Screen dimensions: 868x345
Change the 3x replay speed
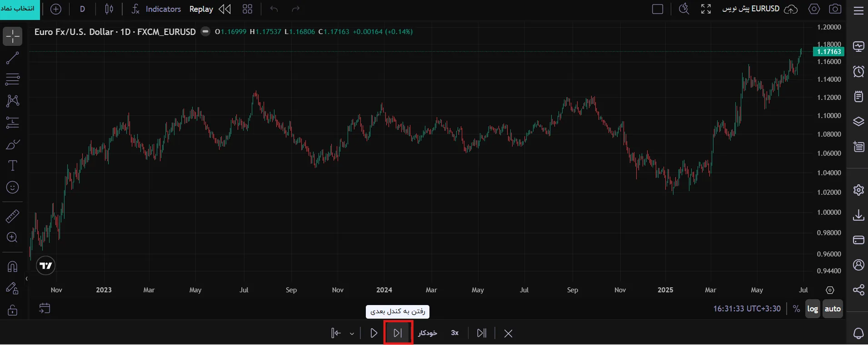point(455,333)
